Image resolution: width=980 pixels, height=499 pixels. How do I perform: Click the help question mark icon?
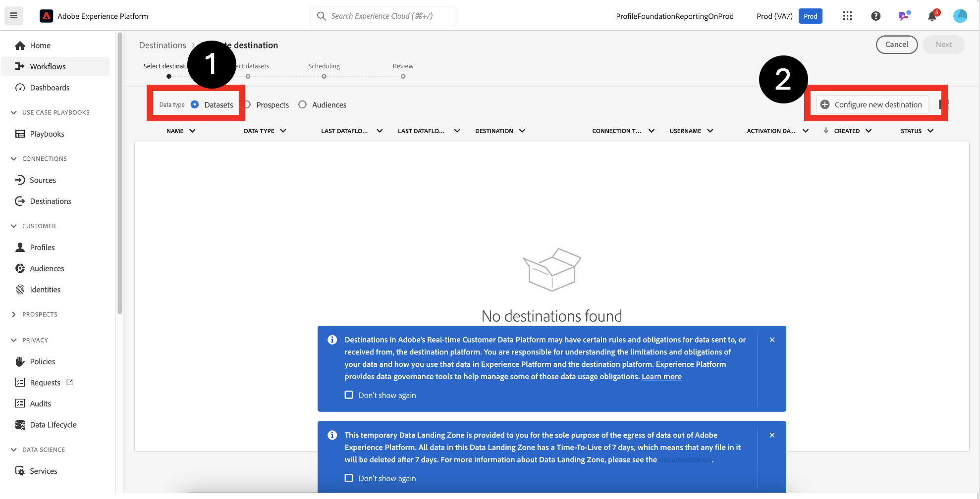pyautogui.click(x=875, y=16)
